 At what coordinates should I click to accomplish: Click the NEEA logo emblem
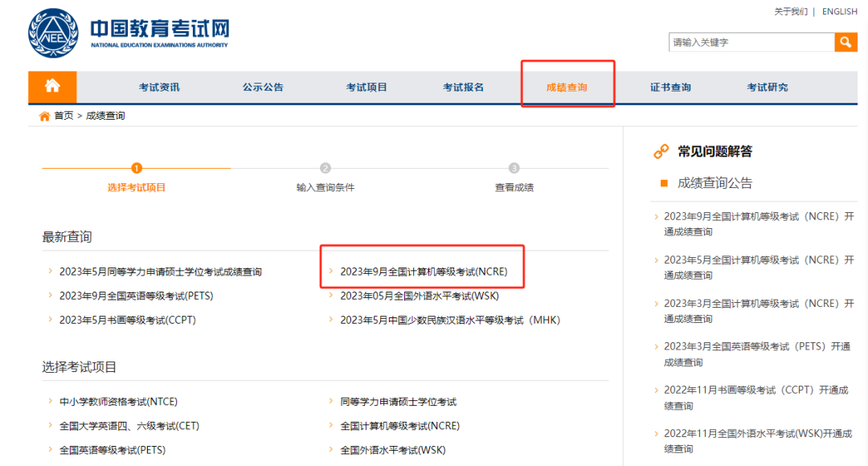coord(53,33)
